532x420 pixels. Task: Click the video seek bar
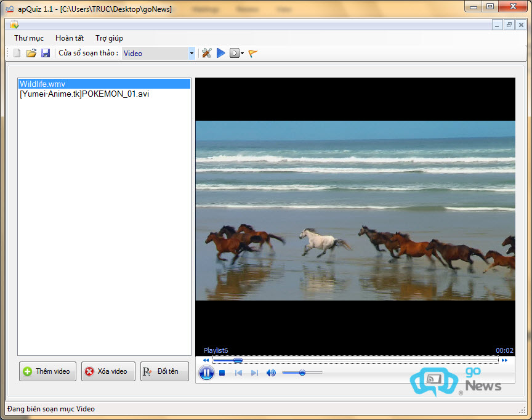pyautogui.click(x=355, y=360)
